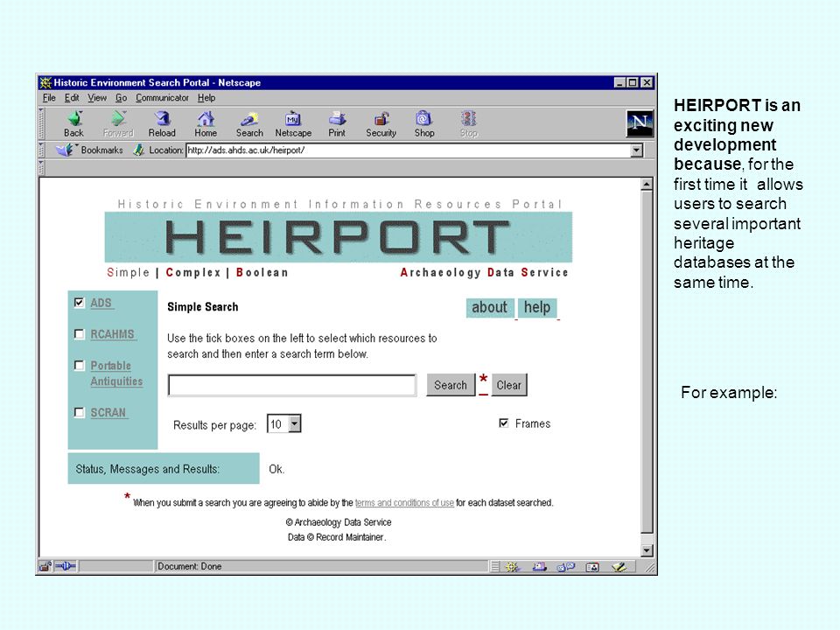Open the RCAHMS resource link
The image size is (840, 630).
pyautogui.click(x=113, y=333)
